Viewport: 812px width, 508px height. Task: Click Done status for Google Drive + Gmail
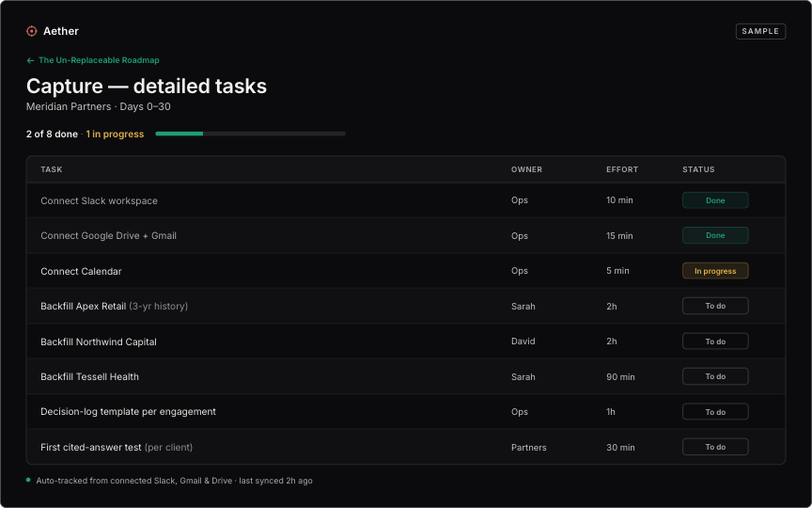[x=715, y=235]
